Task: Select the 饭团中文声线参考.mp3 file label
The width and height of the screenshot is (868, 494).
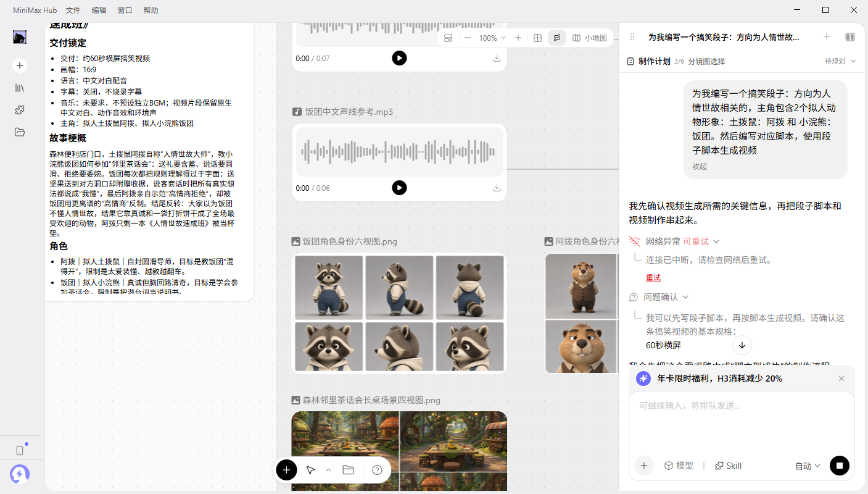Action: pos(349,112)
